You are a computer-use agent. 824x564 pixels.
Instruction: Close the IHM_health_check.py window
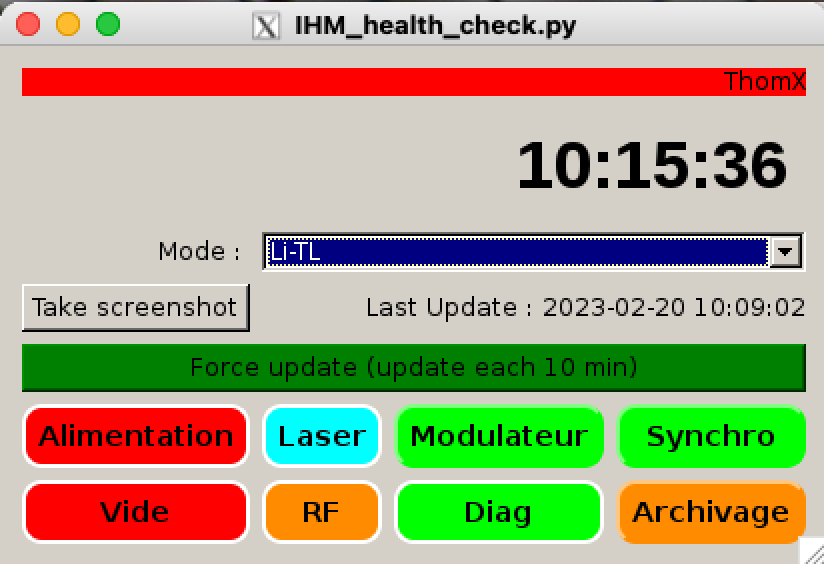(x=29, y=25)
